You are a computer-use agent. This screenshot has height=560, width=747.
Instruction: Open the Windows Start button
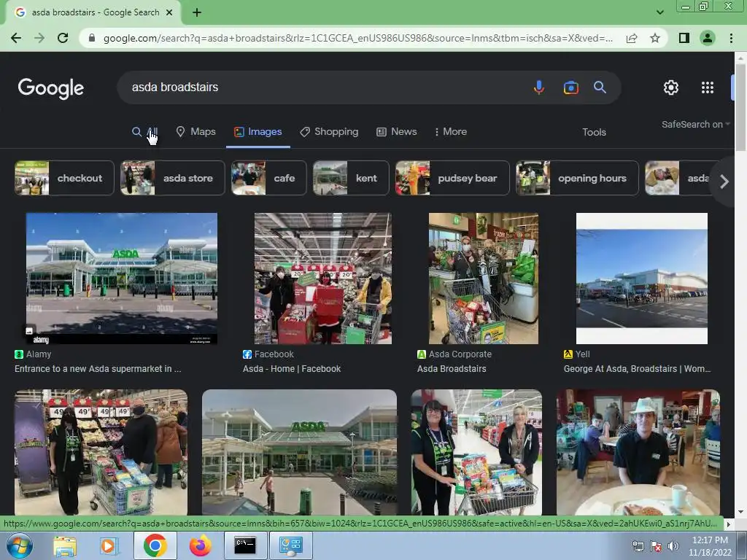tap(19, 545)
